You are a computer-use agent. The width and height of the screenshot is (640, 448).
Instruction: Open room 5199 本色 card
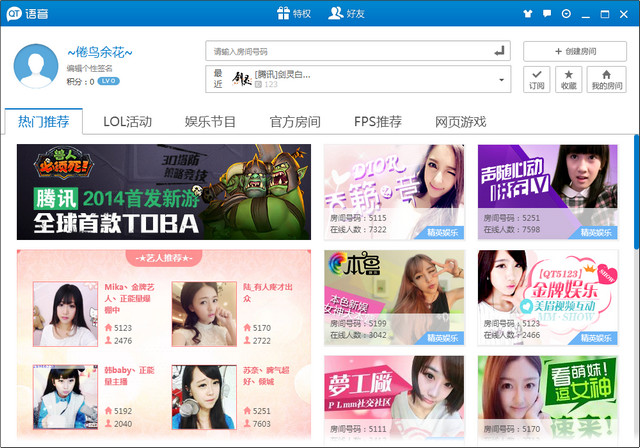click(x=394, y=297)
